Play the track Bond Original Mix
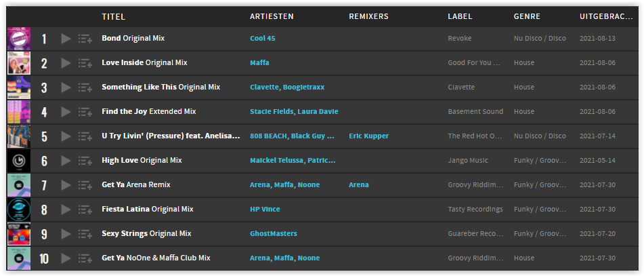 click(66, 39)
